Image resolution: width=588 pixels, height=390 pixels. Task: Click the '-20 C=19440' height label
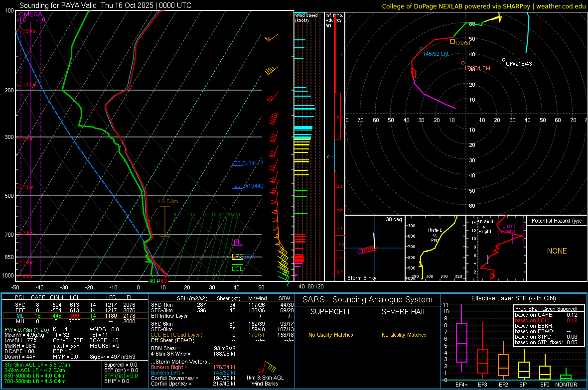[x=248, y=186]
